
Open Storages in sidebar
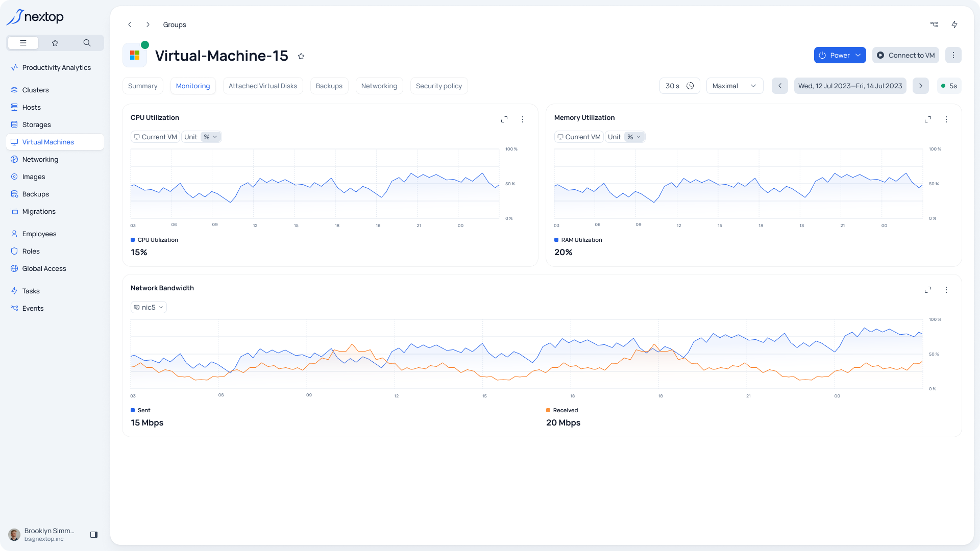tap(55, 124)
